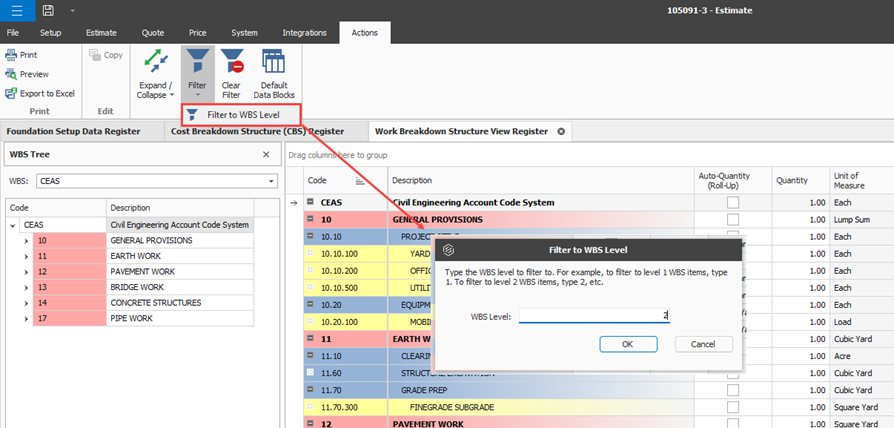Expand the EARTH WORK tree node

26,256
